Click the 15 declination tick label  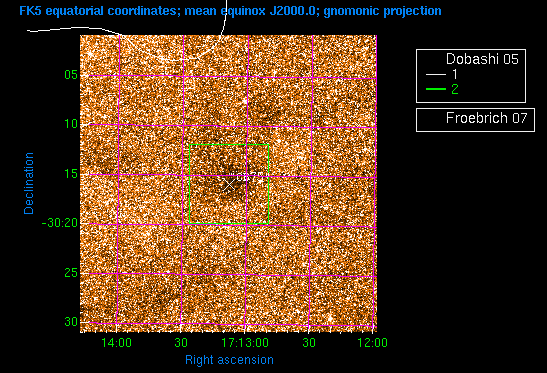click(x=71, y=173)
